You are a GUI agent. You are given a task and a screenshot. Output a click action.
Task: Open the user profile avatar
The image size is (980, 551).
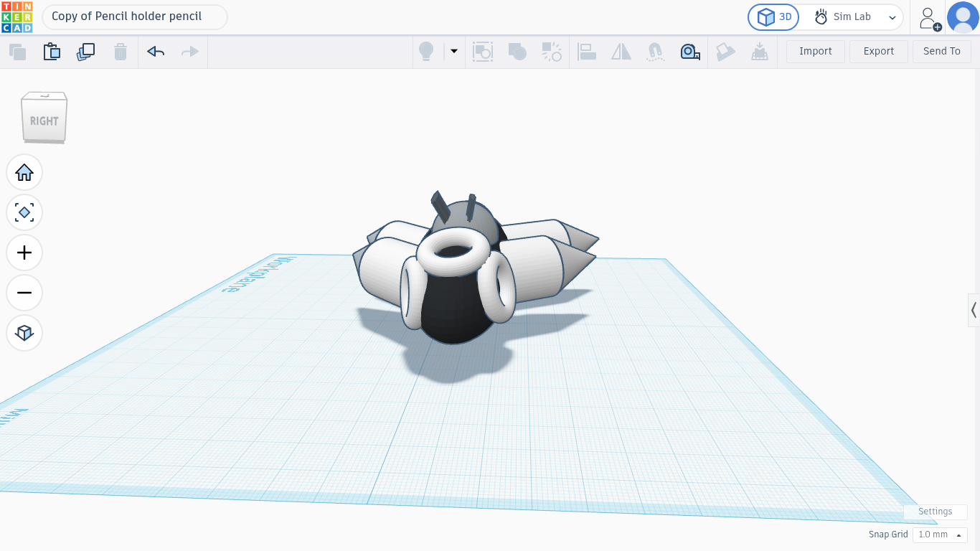[x=963, y=17]
